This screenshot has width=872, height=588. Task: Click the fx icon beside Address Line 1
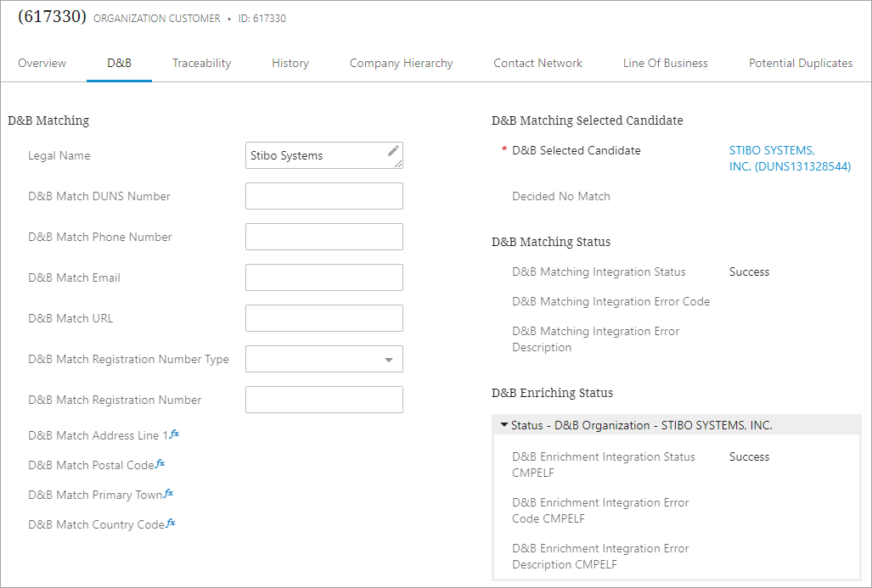click(174, 434)
